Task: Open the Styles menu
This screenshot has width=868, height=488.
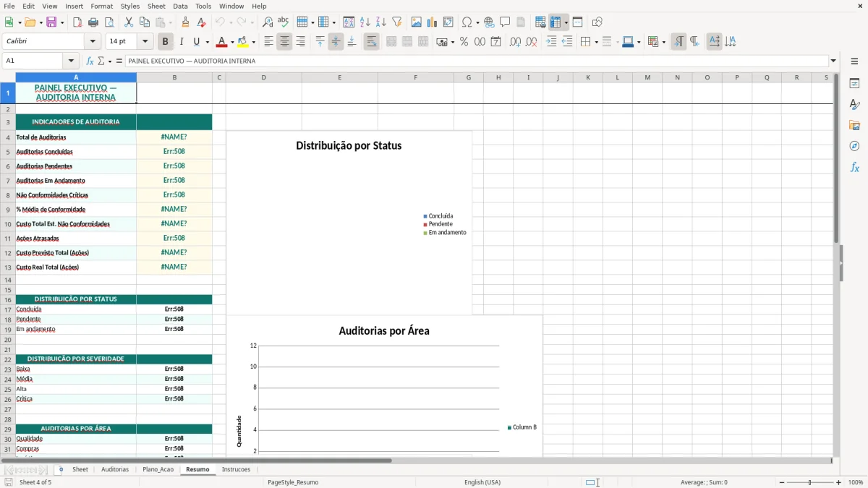Action: [x=130, y=6]
